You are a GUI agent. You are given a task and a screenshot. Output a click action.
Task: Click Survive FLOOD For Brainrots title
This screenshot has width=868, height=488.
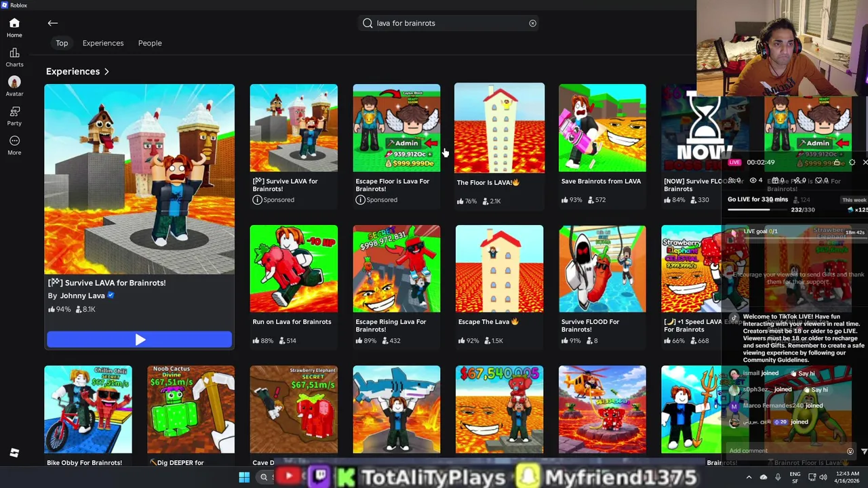tap(590, 325)
